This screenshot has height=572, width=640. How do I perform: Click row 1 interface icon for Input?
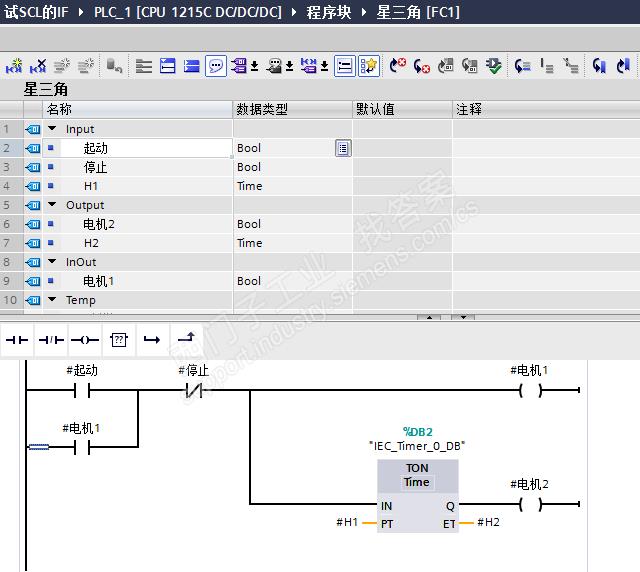(x=33, y=129)
